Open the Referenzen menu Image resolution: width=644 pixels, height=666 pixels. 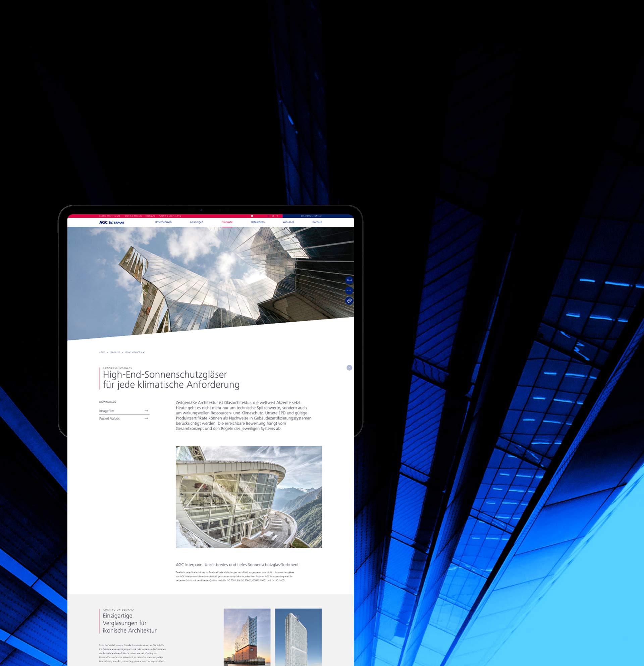click(x=258, y=222)
